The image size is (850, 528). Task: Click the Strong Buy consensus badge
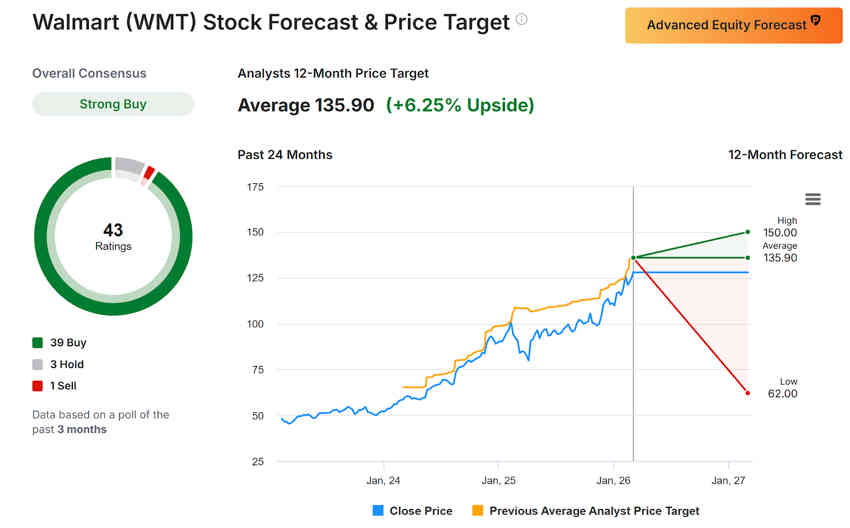(x=113, y=104)
